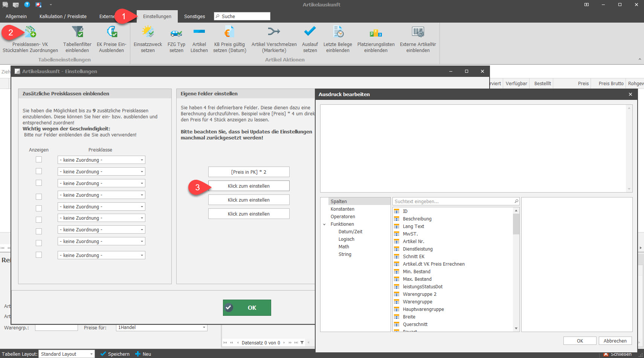Click the Speichern checkmark icon
The width and height of the screenshot is (644, 358).
(x=103, y=354)
